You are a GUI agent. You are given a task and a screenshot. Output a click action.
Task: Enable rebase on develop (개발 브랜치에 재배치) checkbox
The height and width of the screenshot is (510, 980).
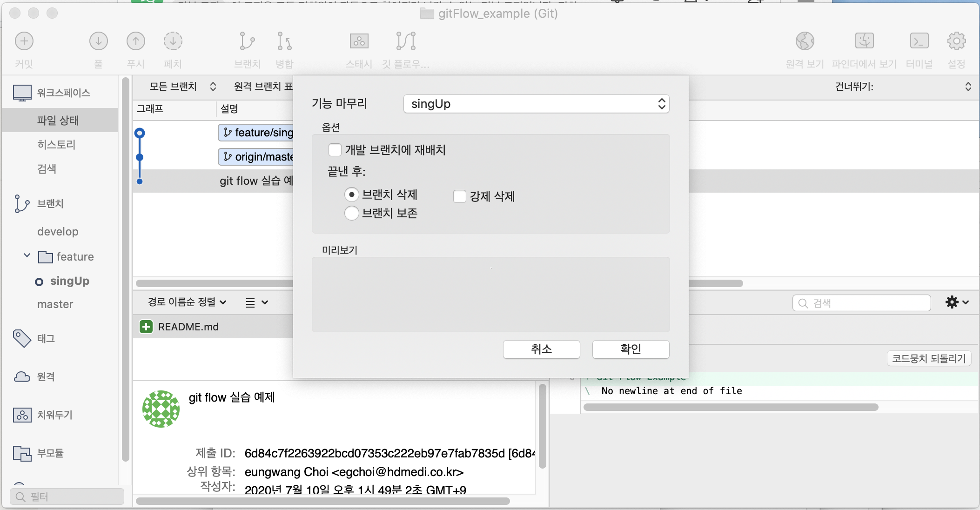(x=335, y=150)
